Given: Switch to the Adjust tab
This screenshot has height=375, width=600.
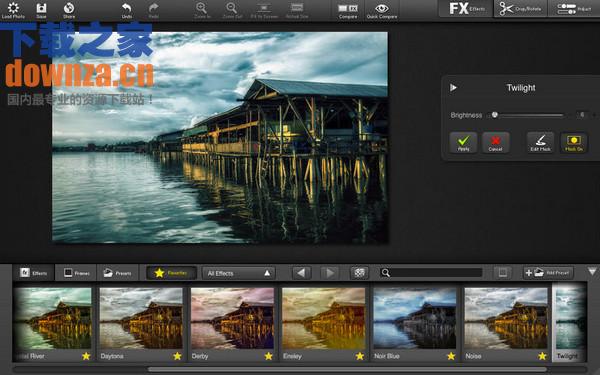Looking at the screenshot, I should pos(574,8).
